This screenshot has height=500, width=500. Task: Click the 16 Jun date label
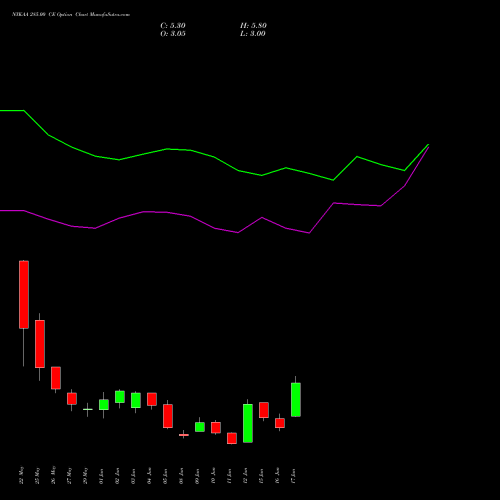tap(278, 476)
